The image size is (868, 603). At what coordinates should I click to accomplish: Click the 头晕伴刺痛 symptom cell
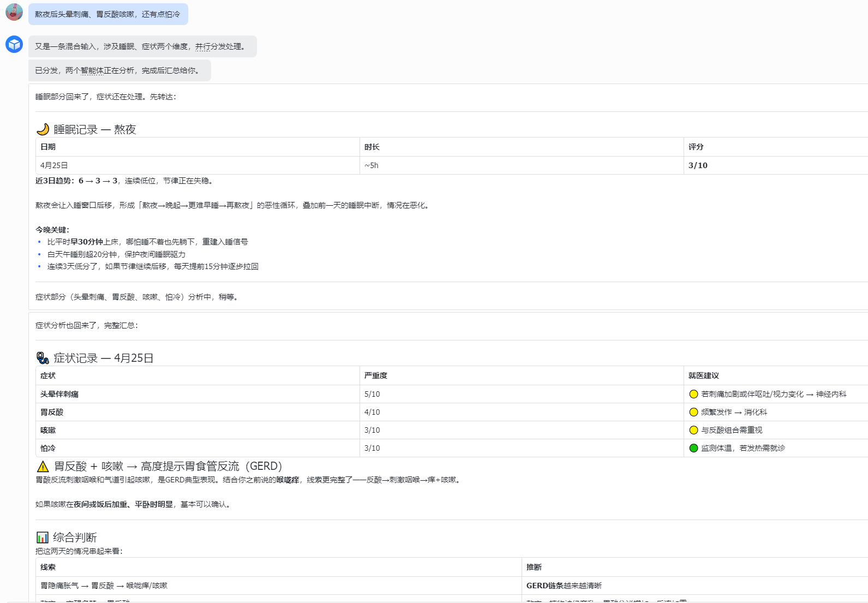tap(197, 394)
